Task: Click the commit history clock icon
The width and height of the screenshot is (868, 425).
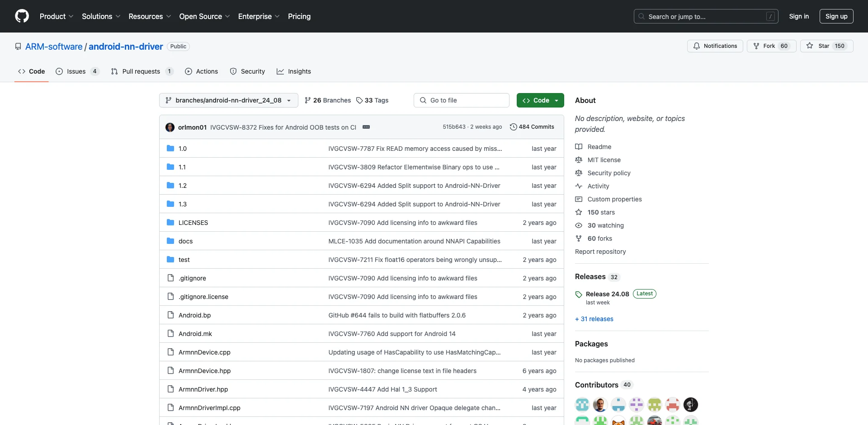Action: click(x=513, y=127)
